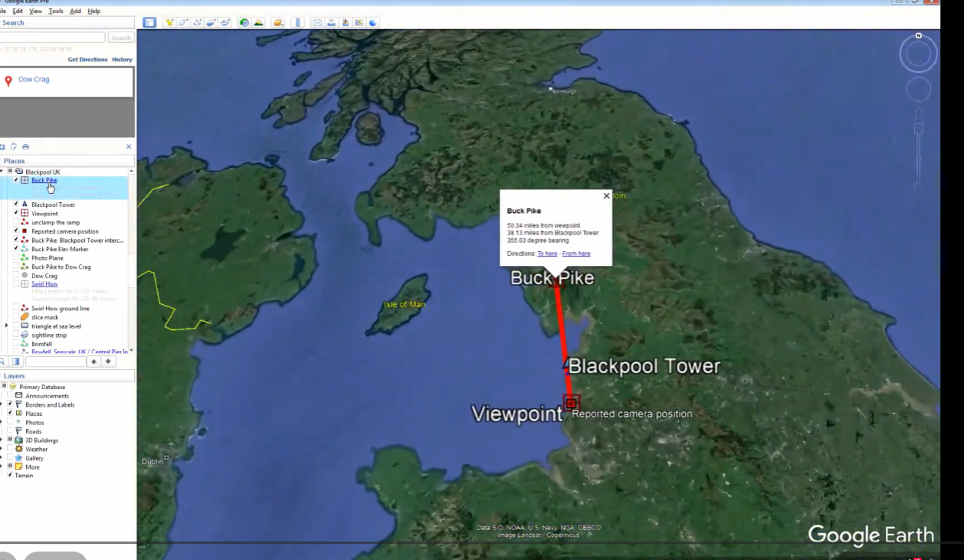Click the Places list vertical scrollbar

point(131,260)
